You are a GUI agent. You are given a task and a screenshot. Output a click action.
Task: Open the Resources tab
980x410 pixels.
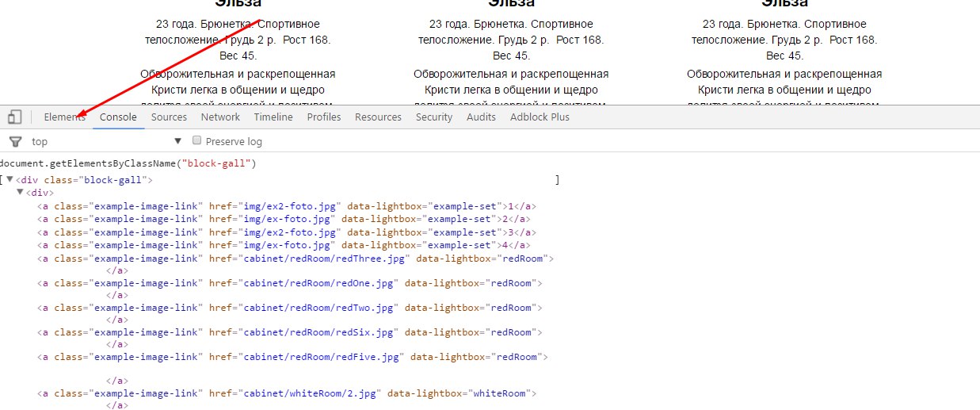coord(378,117)
